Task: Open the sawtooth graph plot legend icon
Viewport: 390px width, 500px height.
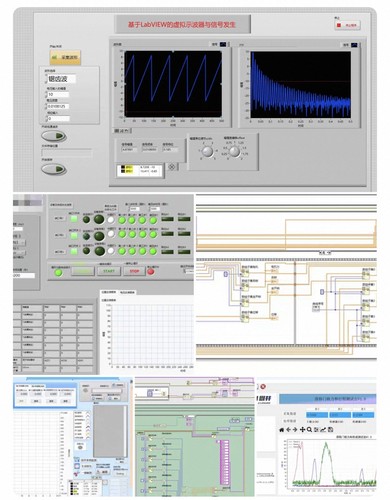Action: [223, 44]
